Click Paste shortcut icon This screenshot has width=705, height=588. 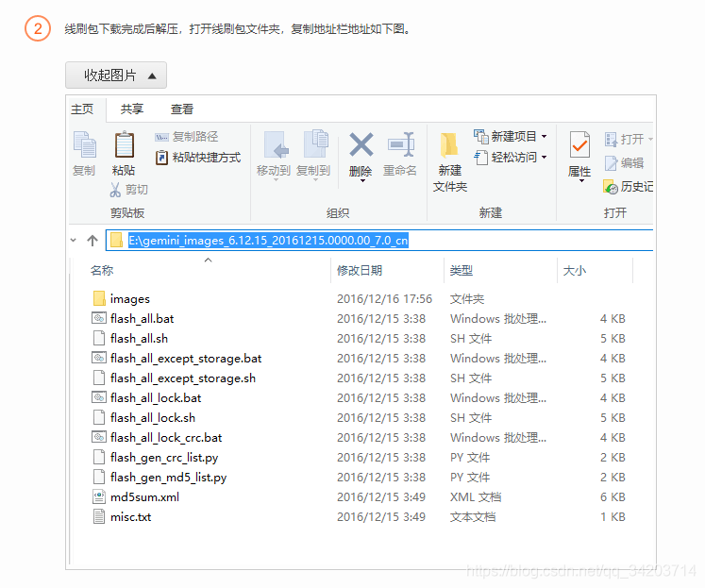pyautogui.click(x=161, y=158)
